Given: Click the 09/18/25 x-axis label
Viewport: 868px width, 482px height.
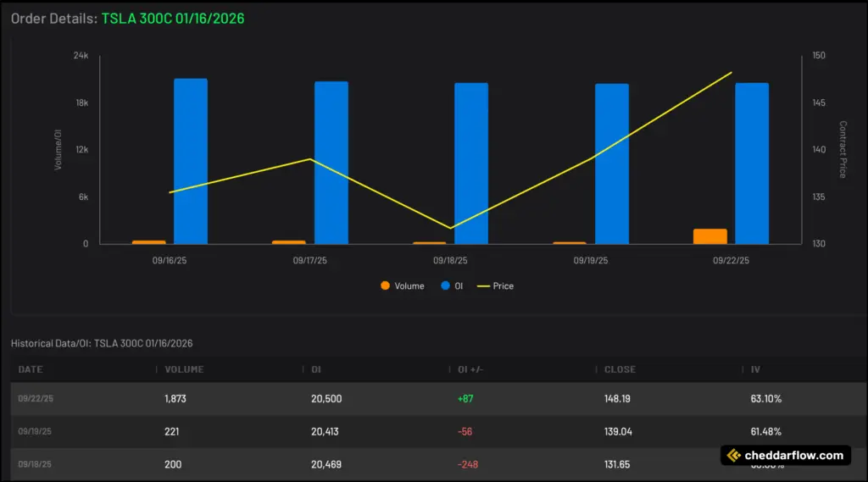Looking at the screenshot, I should pyautogui.click(x=450, y=260).
